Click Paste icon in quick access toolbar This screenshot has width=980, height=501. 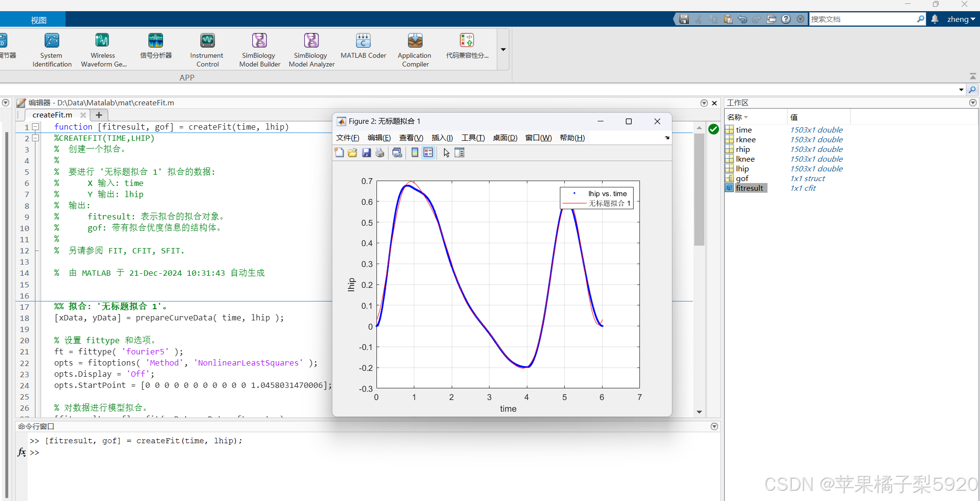click(728, 19)
